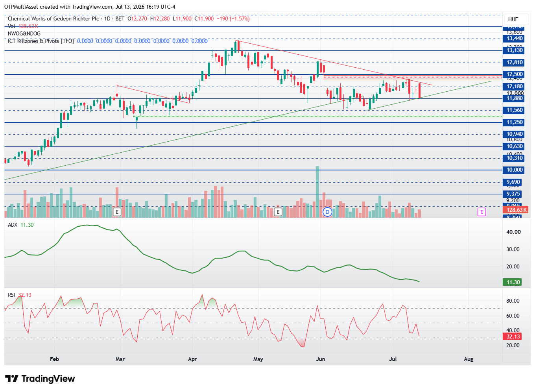Click the green ADX value tag 11.30

(x=513, y=282)
